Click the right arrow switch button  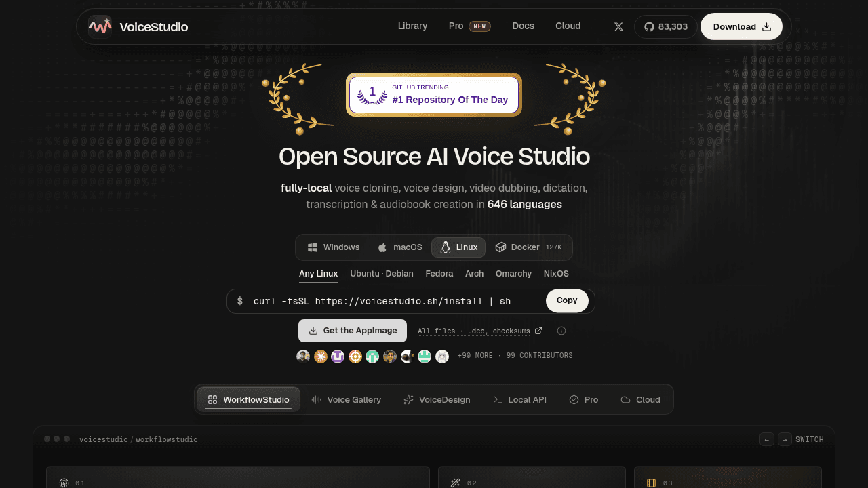point(785,439)
